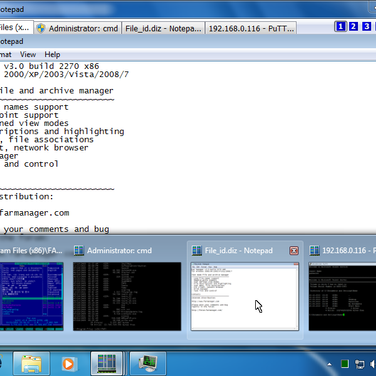Pick the Administrator: cmd preview thumbnail

pos(127,296)
